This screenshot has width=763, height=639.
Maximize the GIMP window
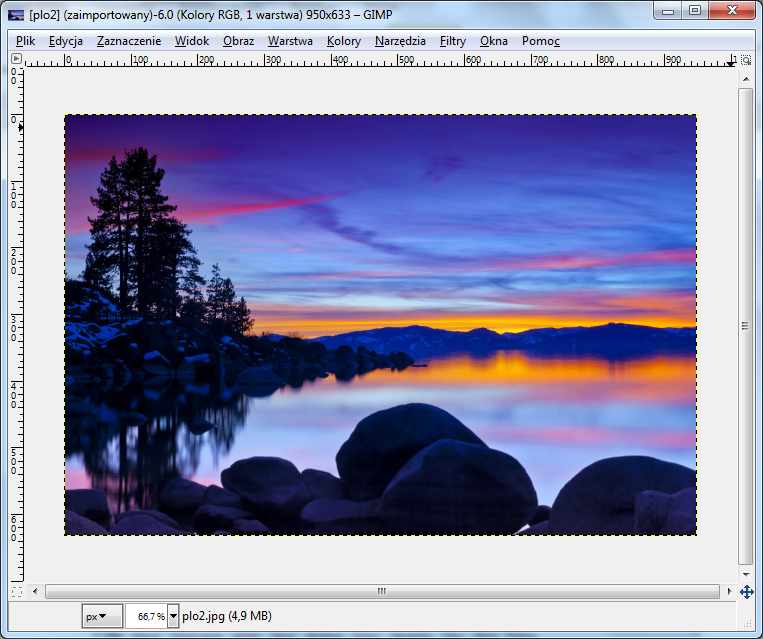click(x=695, y=11)
